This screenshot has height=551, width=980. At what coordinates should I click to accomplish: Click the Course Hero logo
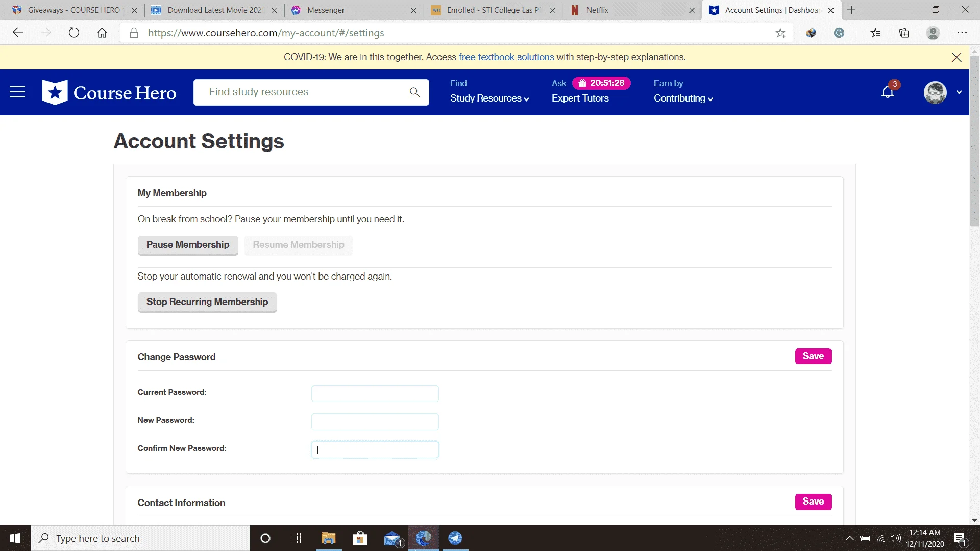(x=109, y=92)
